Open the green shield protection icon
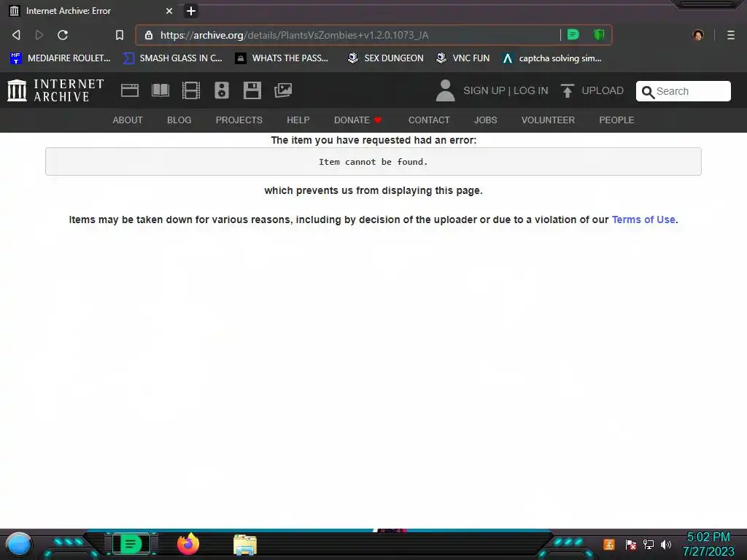 599,35
